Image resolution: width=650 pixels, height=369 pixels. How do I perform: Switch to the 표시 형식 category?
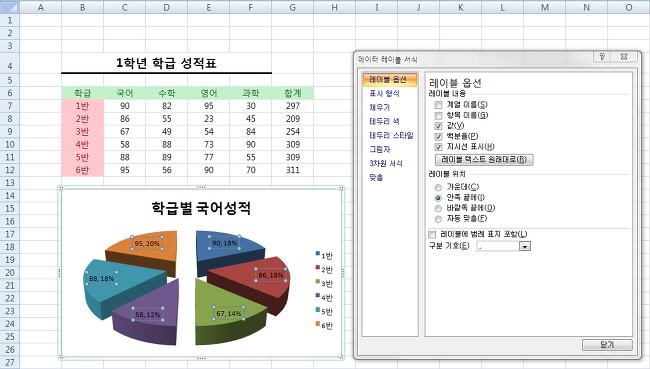(x=384, y=93)
